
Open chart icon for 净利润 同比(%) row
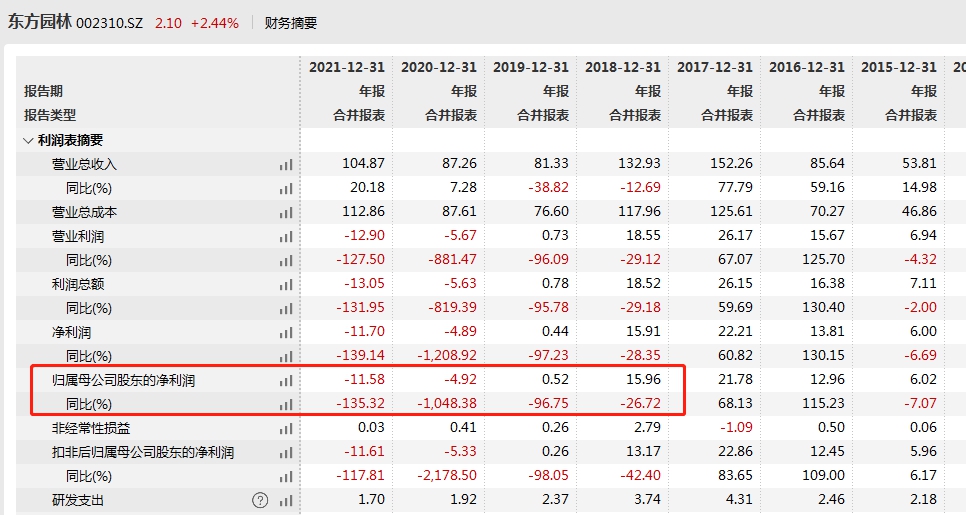point(285,356)
